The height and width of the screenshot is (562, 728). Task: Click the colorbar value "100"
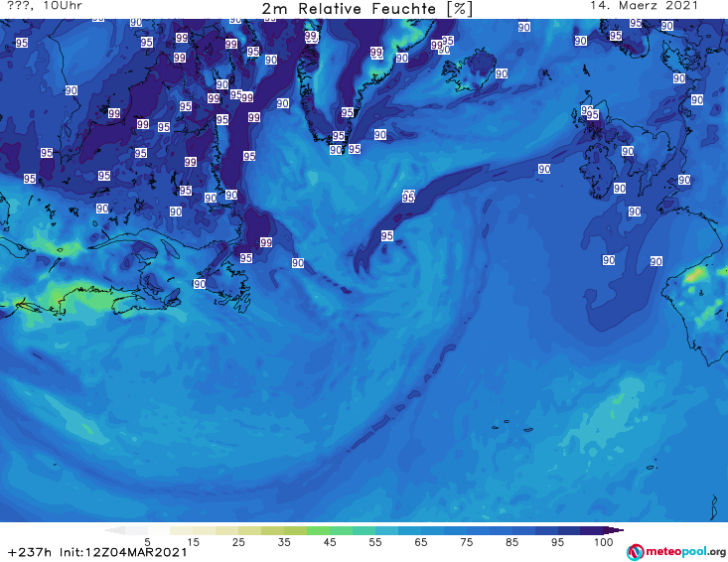click(604, 542)
